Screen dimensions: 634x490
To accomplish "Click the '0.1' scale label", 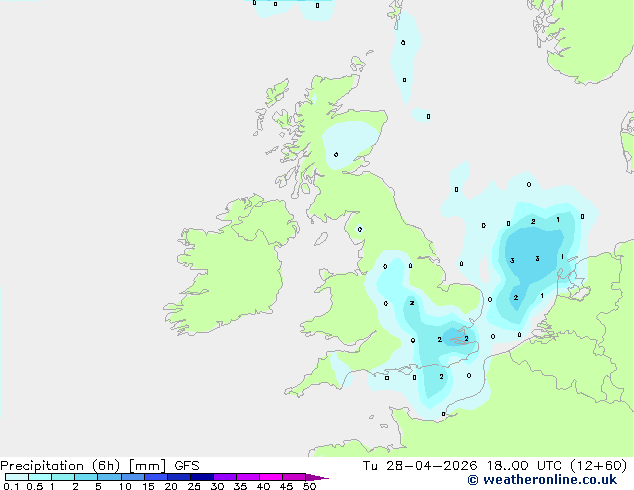I will pos(11,486).
